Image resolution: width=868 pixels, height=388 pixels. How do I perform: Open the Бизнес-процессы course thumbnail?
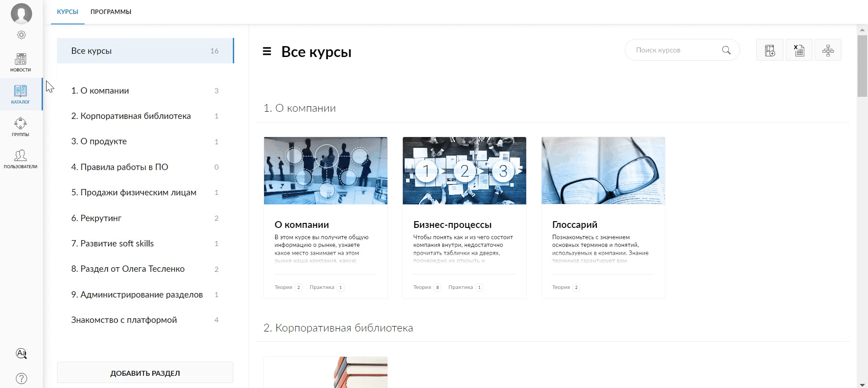click(464, 170)
